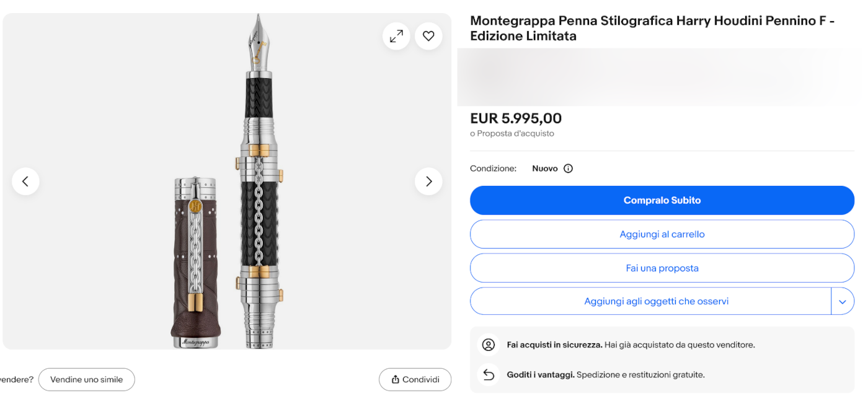Click Vendine uno simile
868x396 pixels.
click(x=86, y=380)
